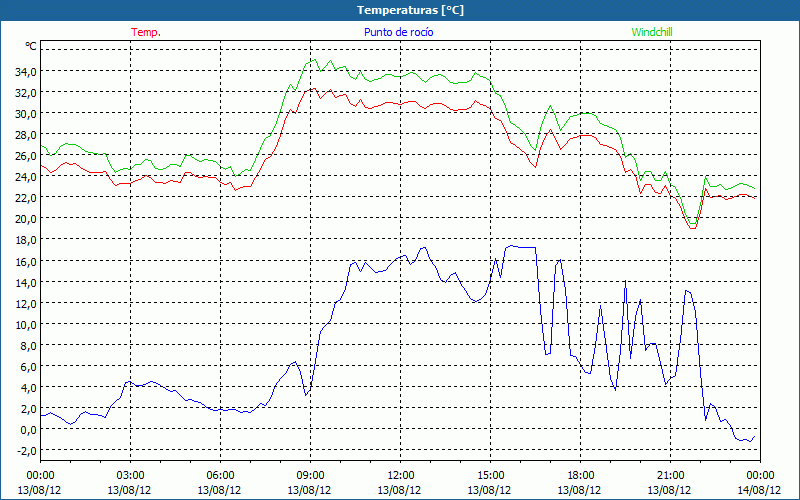Click the negative "-2,0" y-axis value

point(26,450)
